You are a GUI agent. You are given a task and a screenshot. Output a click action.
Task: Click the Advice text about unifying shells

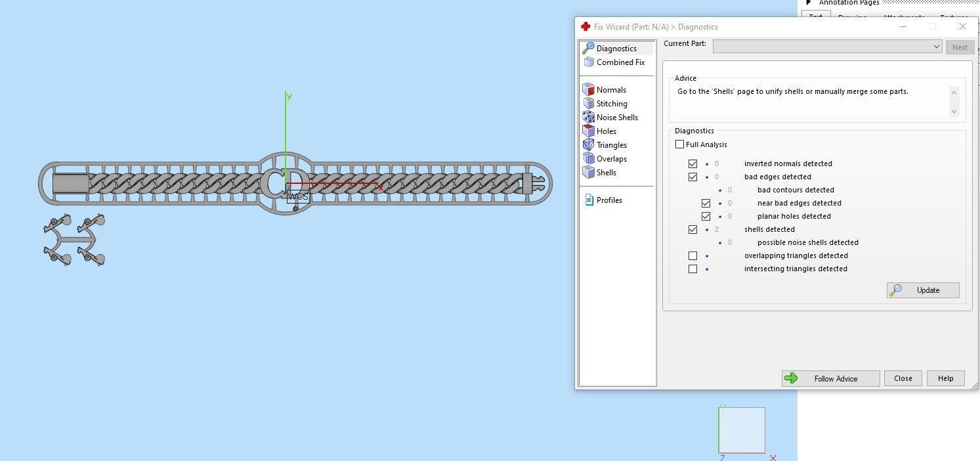[x=793, y=91]
